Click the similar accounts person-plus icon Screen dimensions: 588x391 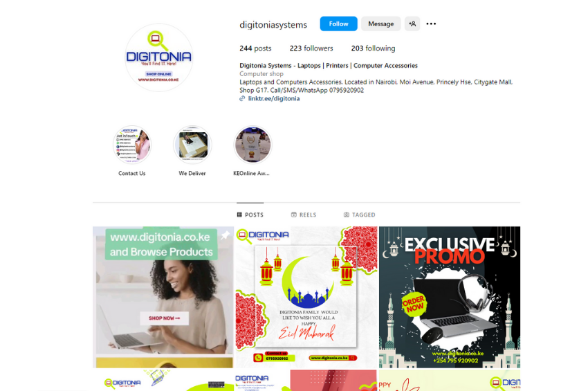pyautogui.click(x=412, y=24)
